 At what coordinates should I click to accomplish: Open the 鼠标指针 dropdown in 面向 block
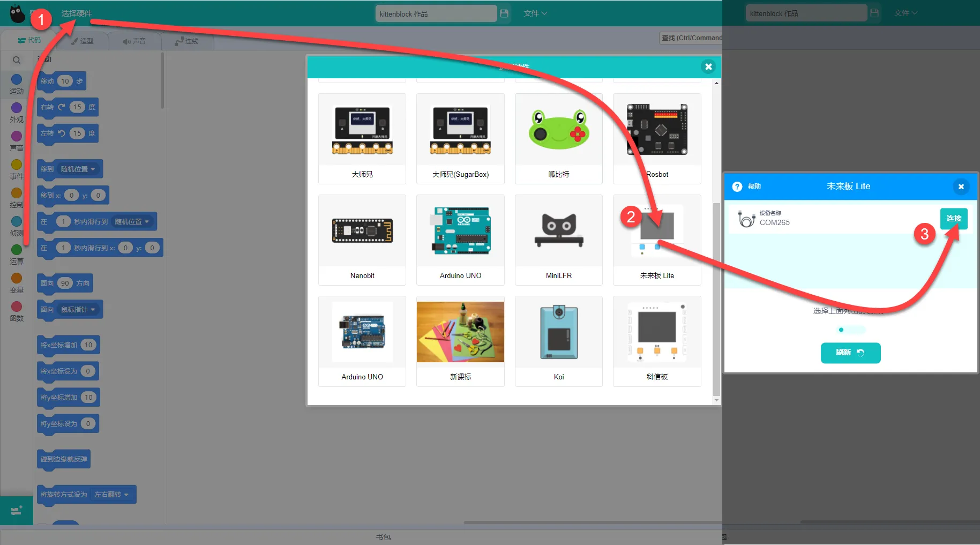point(78,310)
